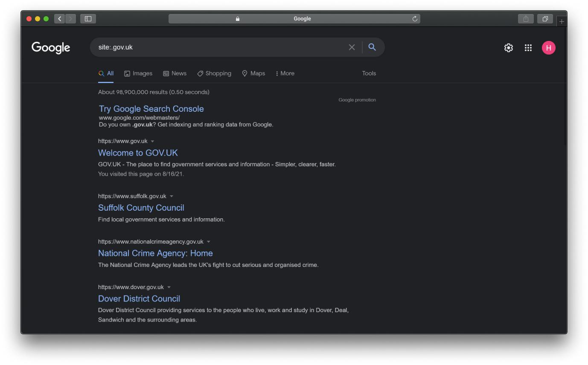Reload the page with refresh icon

pos(415,19)
